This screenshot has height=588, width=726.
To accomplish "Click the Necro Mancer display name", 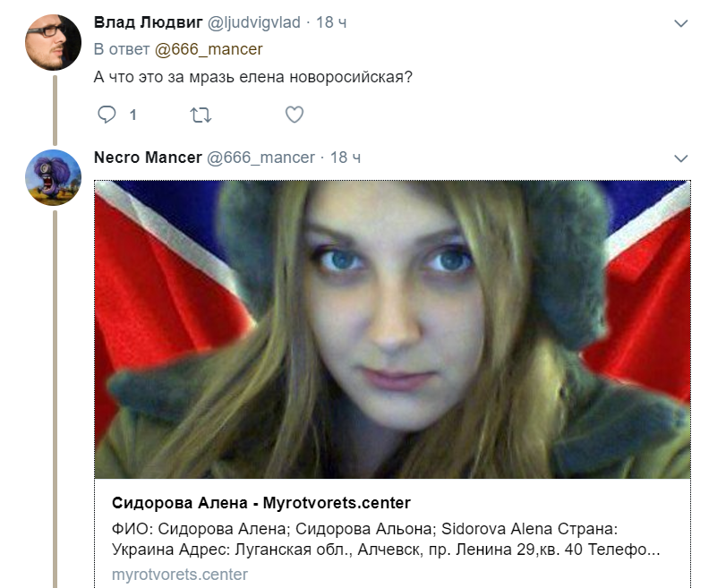I will click(149, 158).
